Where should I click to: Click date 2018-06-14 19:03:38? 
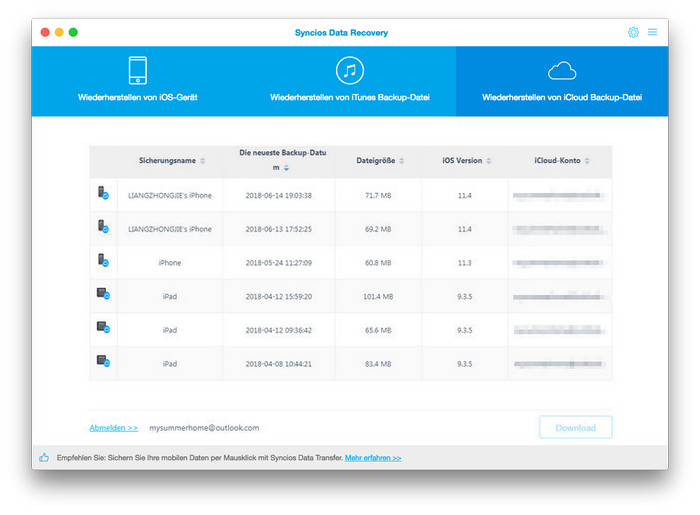pos(279,195)
